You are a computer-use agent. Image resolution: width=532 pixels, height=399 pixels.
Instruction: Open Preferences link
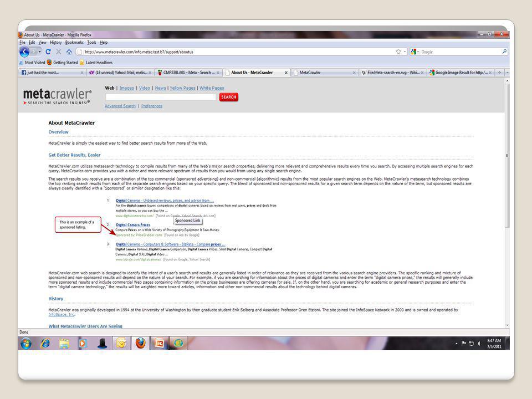pyautogui.click(x=152, y=106)
